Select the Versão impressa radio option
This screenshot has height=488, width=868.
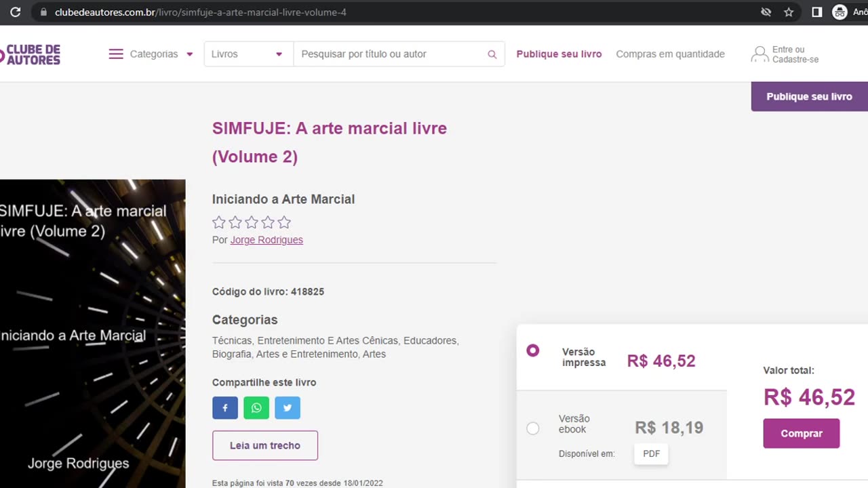[x=533, y=350]
